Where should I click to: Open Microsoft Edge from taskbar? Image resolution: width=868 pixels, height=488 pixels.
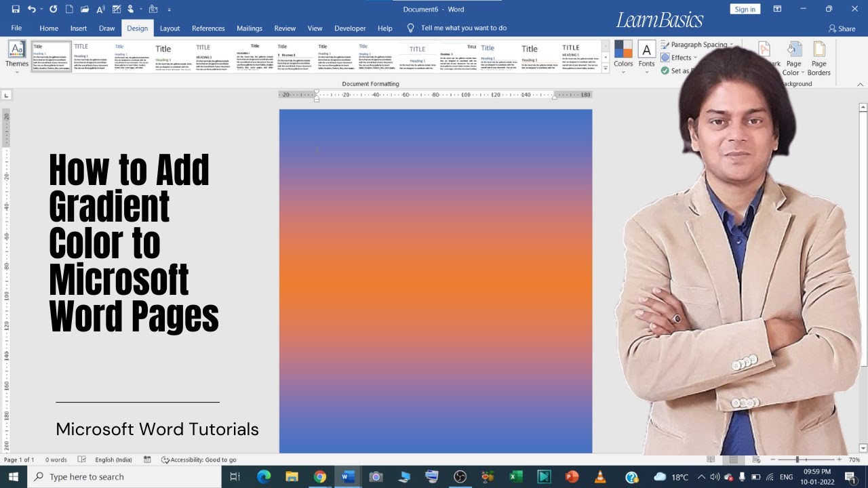point(263,476)
